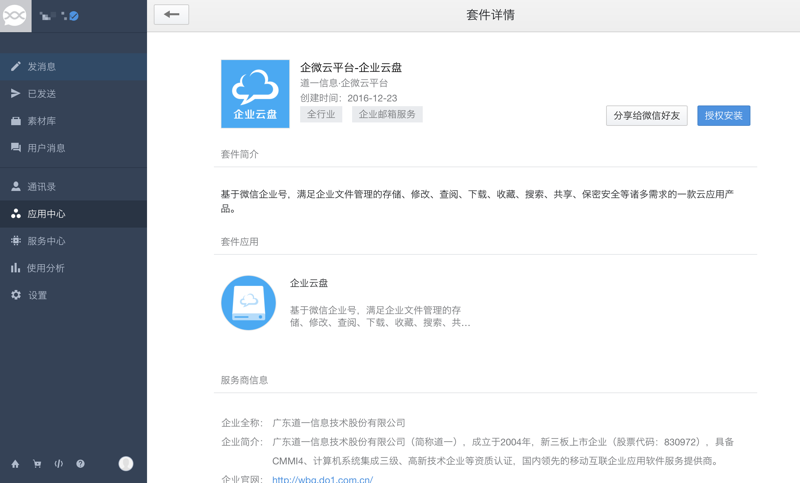Click the three-dot icon beside 应用中心
This screenshot has width=800, height=483.
16,214
